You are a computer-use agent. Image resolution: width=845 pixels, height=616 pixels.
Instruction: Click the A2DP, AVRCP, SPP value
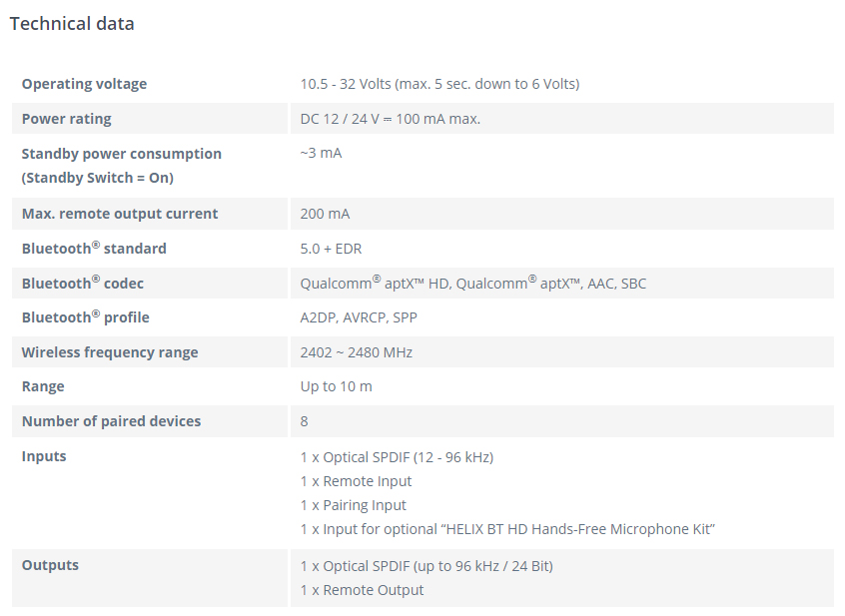pyautogui.click(x=359, y=317)
